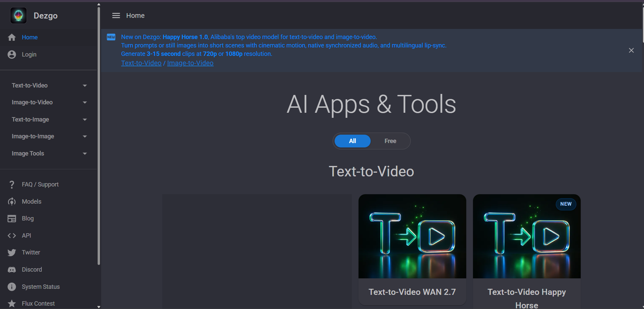644x309 pixels.
Task: Open the Models page
Action: pyautogui.click(x=32, y=202)
